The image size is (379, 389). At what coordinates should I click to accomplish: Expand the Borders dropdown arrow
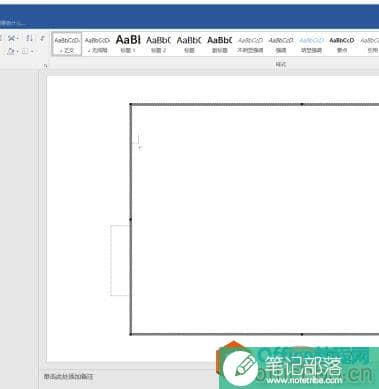click(x=32, y=52)
